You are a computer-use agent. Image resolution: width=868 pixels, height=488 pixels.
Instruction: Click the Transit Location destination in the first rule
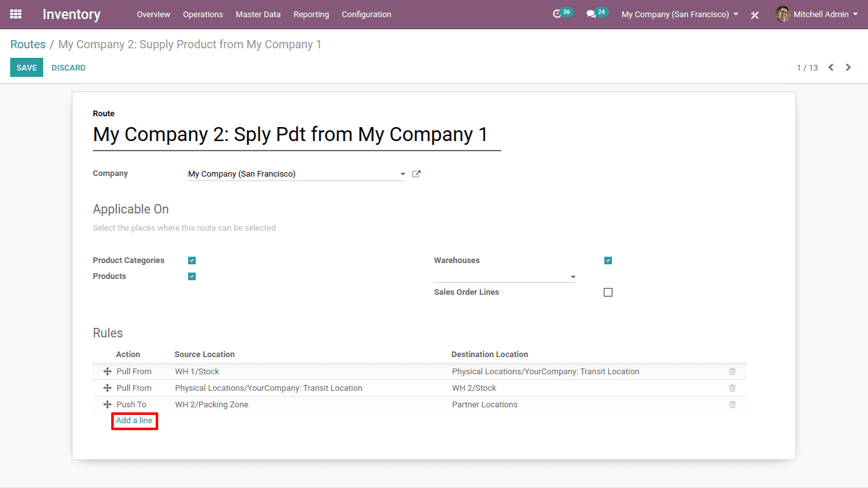click(546, 371)
